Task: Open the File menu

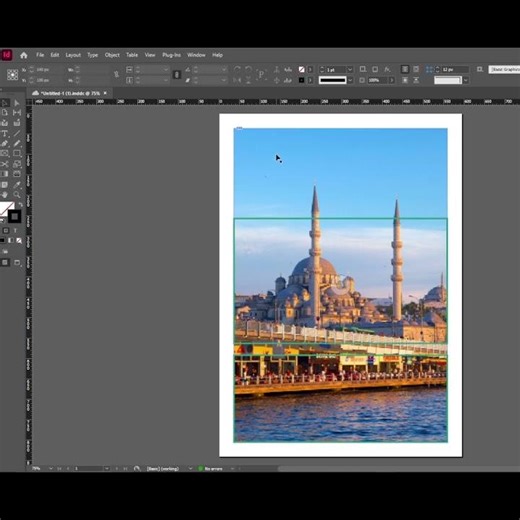Action: [40, 55]
